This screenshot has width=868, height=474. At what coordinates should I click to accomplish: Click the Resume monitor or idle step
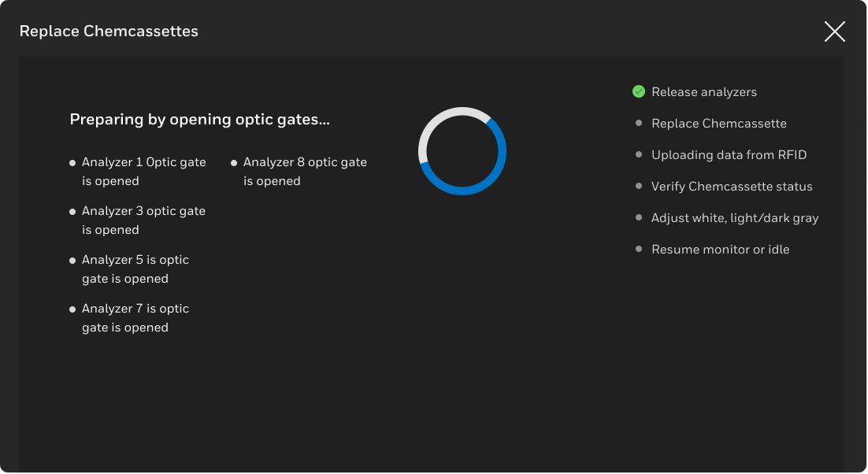720,250
